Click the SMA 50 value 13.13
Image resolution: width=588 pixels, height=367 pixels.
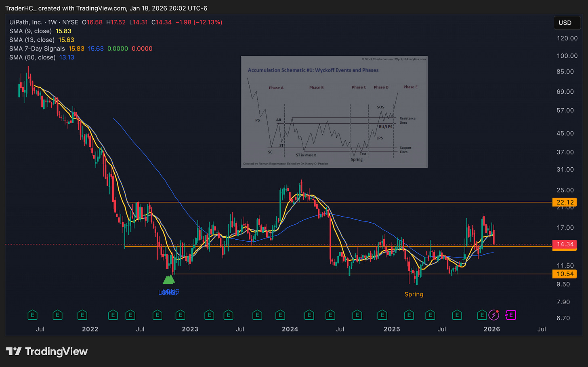[67, 57]
